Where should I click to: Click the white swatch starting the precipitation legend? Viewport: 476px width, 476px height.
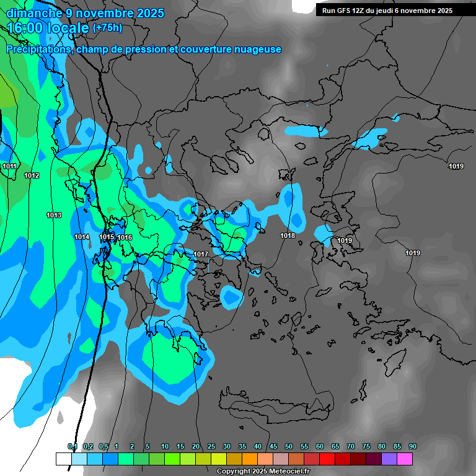click(64, 459)
